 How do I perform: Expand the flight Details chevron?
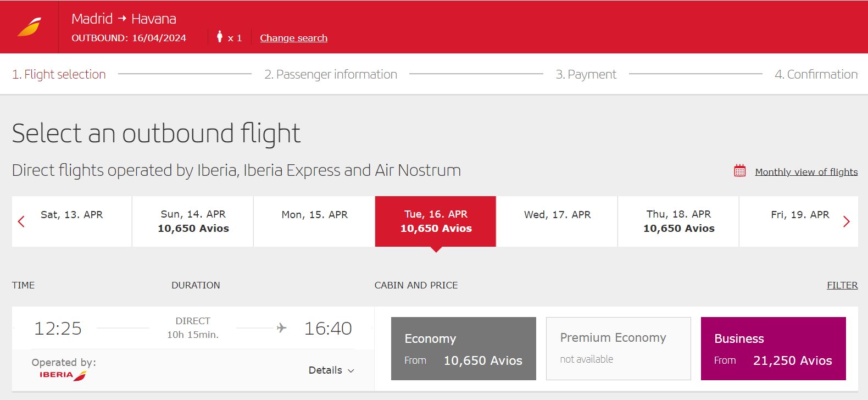tap(351, 371)
